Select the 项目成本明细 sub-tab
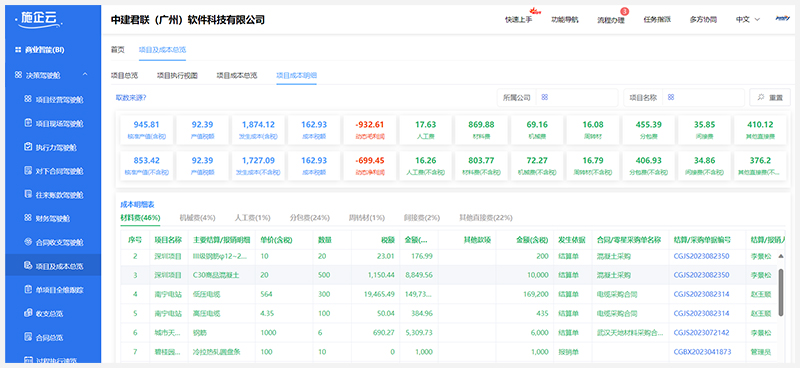Screen dimensions: 800x368 (x=296, y=76)
